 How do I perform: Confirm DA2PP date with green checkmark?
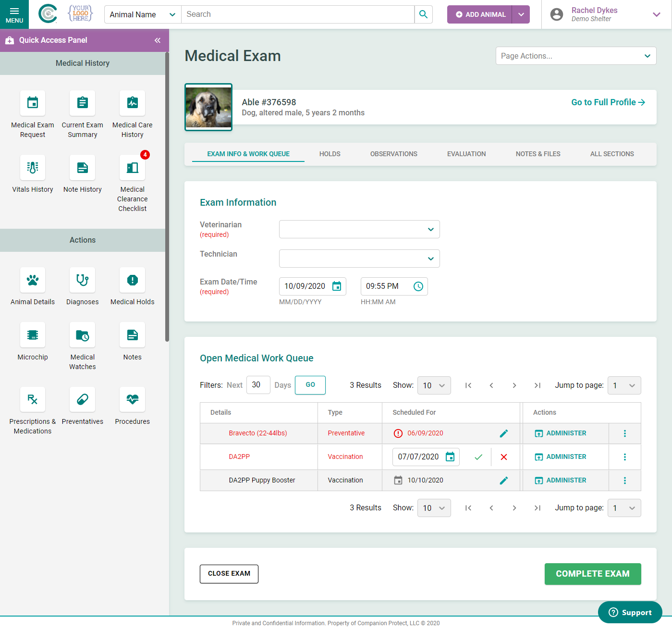point(478,457)
